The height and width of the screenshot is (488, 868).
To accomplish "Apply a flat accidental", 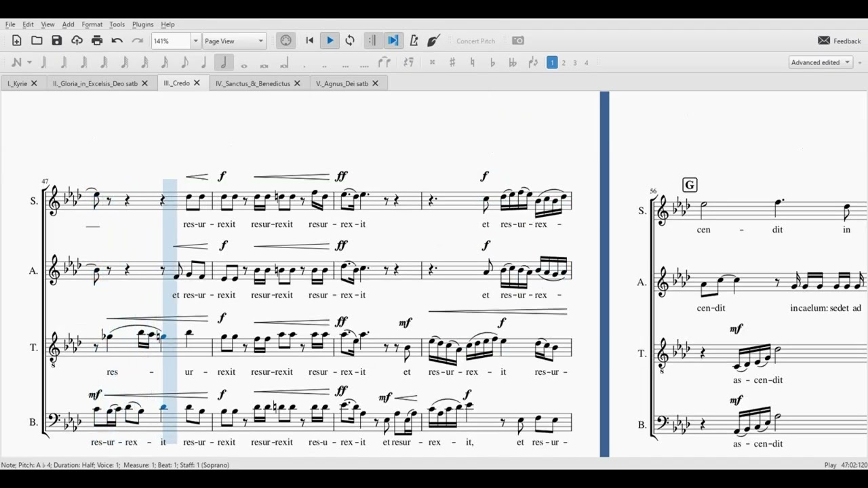I will [x=492, y=62].
